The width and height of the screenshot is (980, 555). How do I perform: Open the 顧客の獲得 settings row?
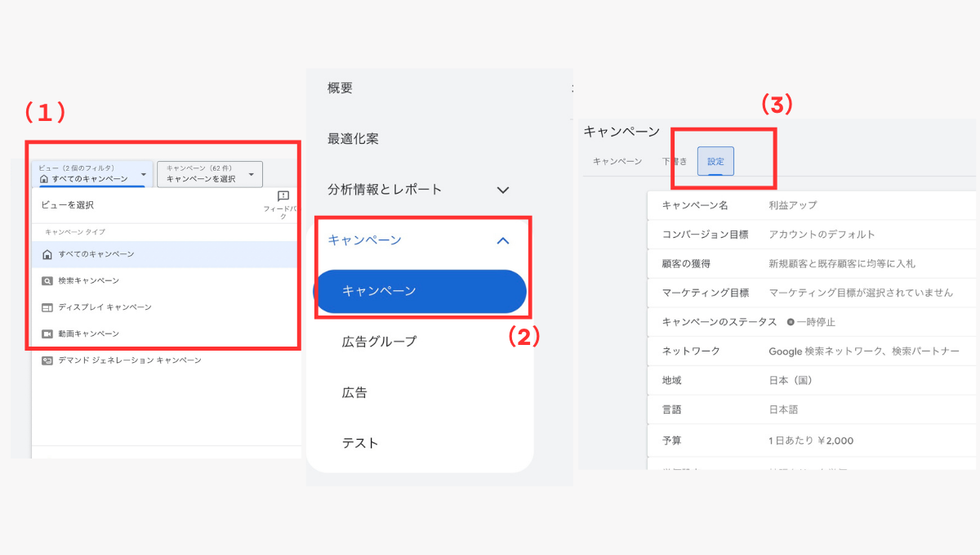[x=811, y=264]
